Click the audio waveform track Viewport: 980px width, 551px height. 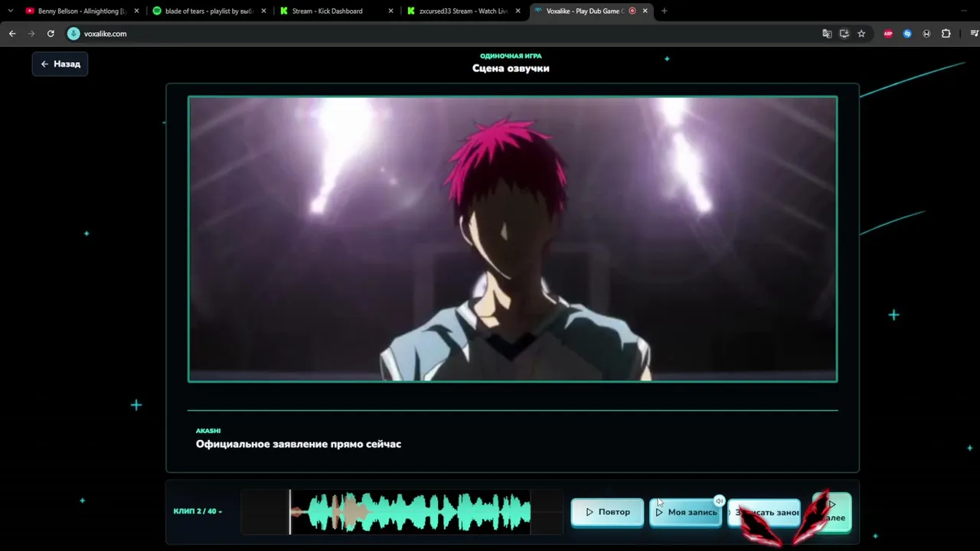402,512
